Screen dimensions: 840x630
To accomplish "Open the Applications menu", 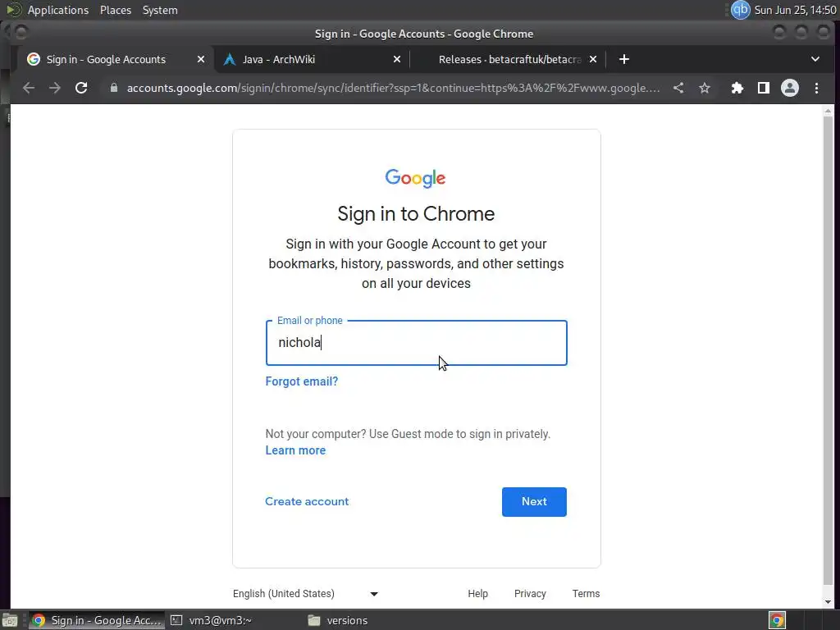I will point(58,10).
